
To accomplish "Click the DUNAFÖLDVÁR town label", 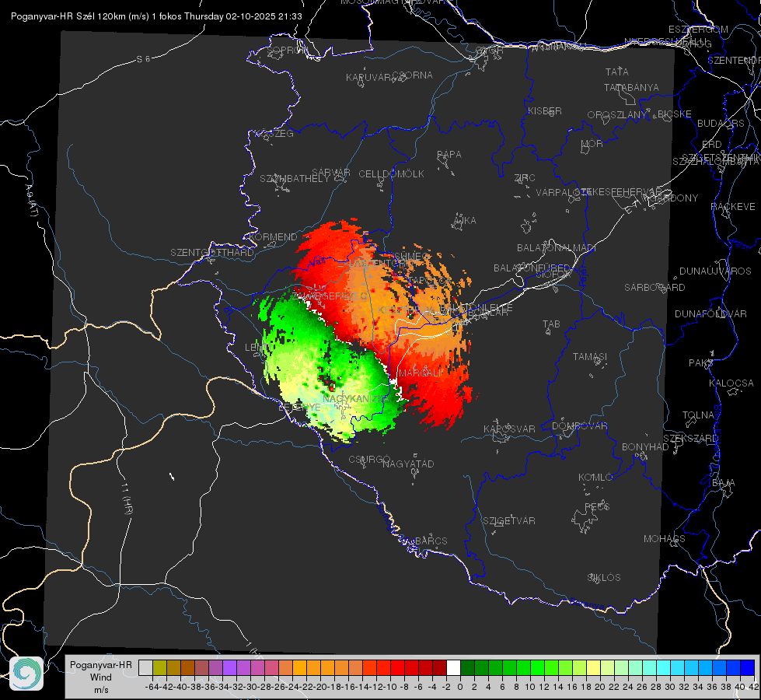I will pos(710,313).
